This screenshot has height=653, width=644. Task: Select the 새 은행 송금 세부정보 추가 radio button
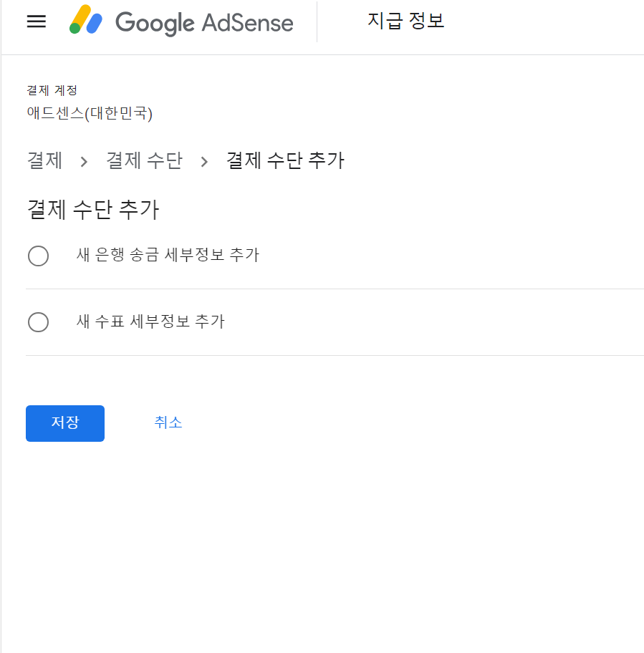[38, 256]
